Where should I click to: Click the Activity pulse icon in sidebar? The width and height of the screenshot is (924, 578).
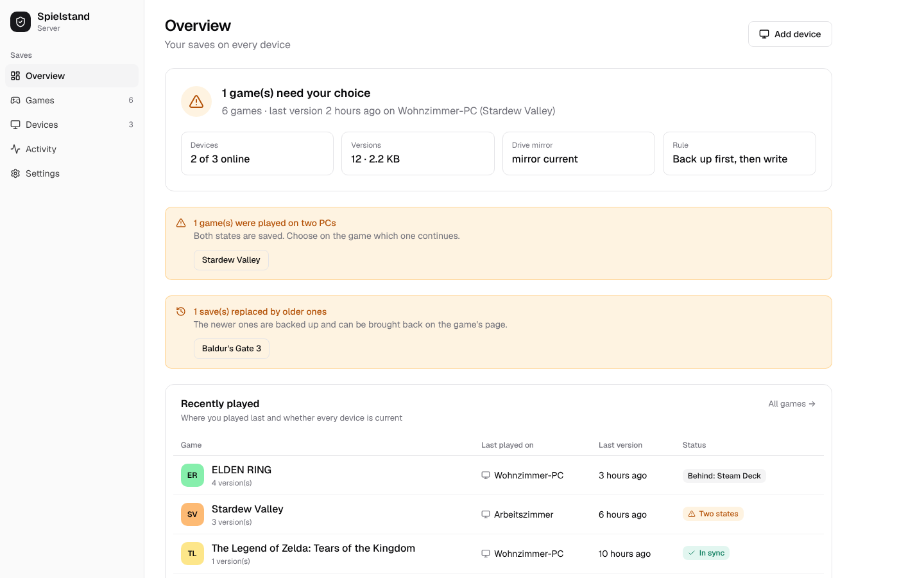click(15, 149)
